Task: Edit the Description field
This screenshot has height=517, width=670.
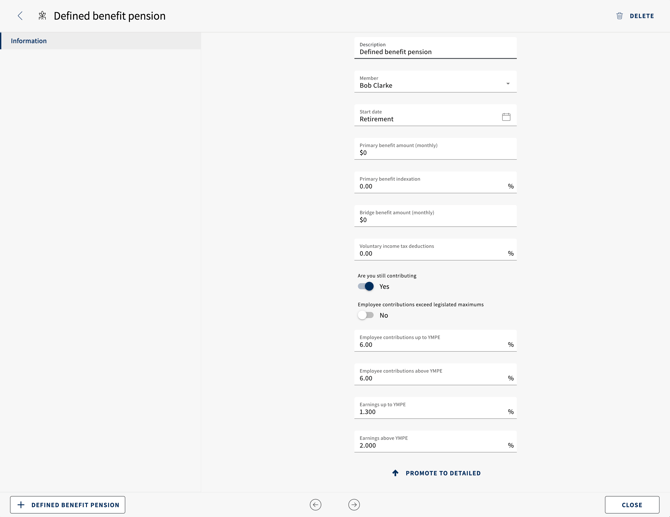Action: pyautogui.click(x=435, y=48)
